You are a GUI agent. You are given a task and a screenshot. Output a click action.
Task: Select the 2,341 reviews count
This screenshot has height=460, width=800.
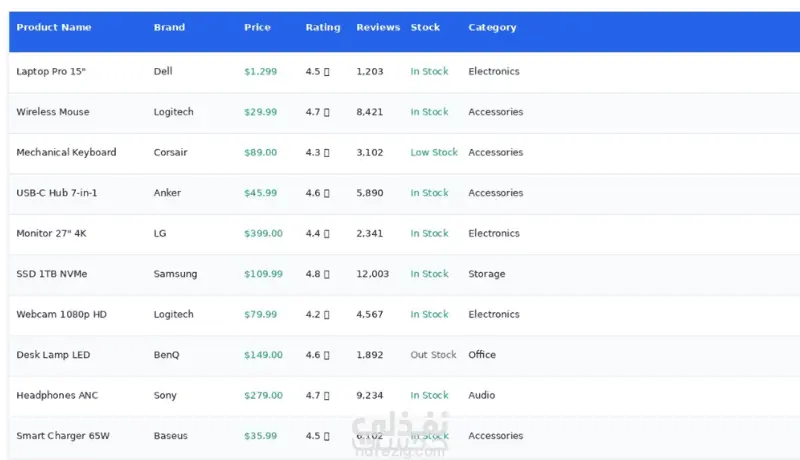(369, 233)
